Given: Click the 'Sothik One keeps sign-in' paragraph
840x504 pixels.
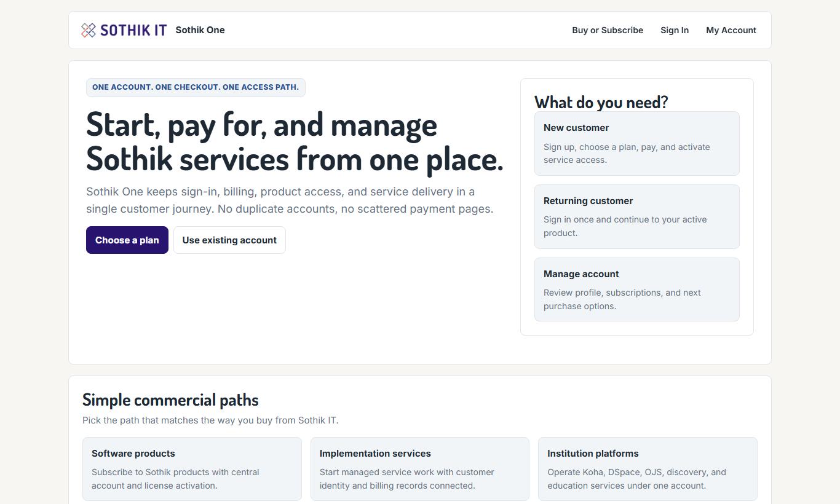Looking at the screenshot, I should 290,200.
